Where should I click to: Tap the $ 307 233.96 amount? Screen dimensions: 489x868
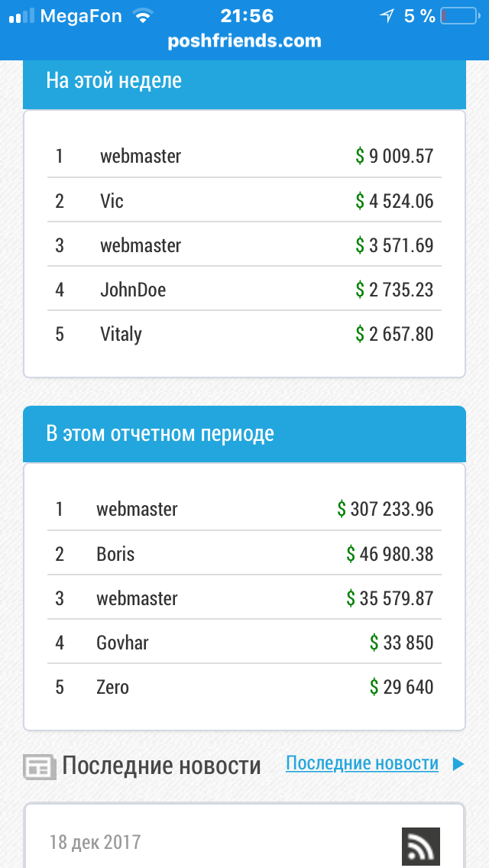point(385,509)
